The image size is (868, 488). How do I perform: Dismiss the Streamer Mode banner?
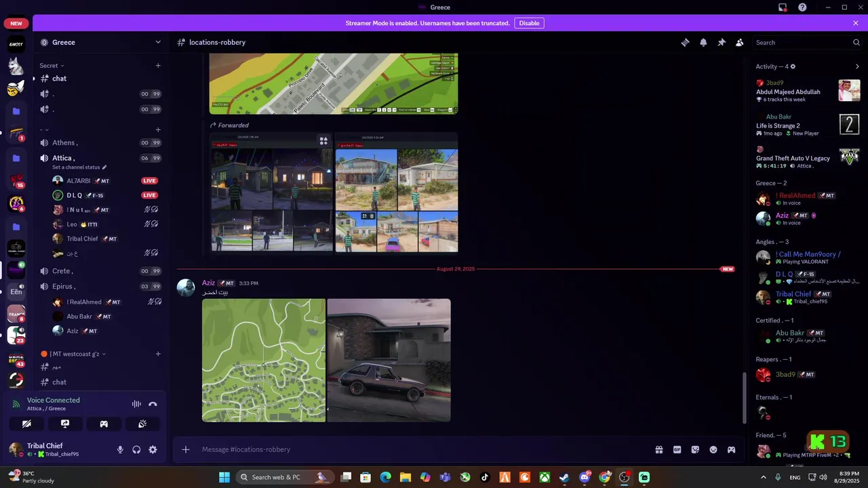tap(856, 23)
